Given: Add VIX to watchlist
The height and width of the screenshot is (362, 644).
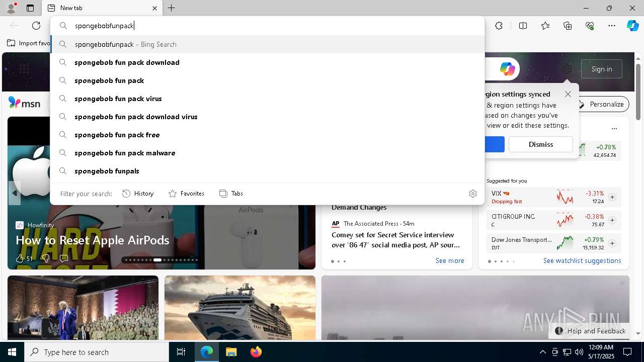Looking at the screenshot, I should (612, 197).
